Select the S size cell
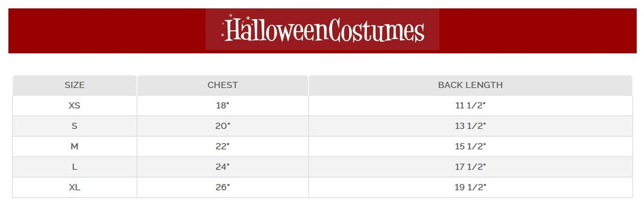 point(74,126)
